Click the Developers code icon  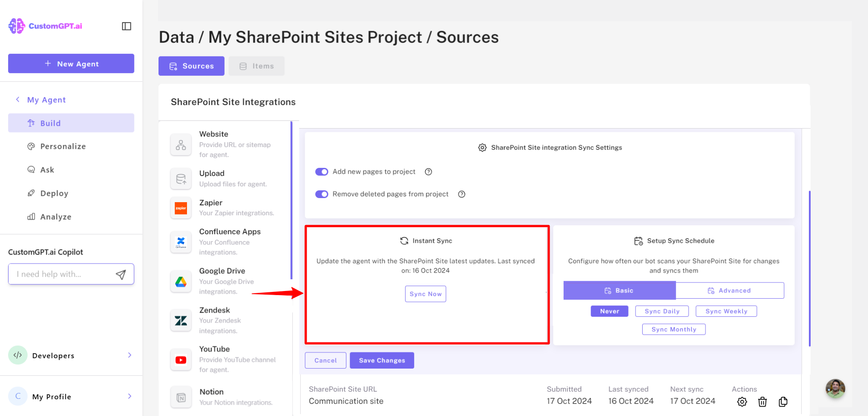pos(18,355)
